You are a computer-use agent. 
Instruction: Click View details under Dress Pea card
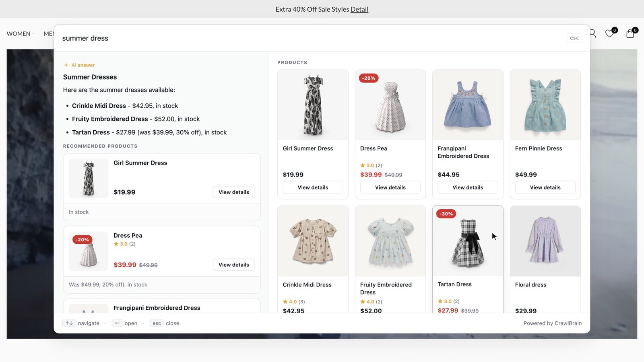390,187
